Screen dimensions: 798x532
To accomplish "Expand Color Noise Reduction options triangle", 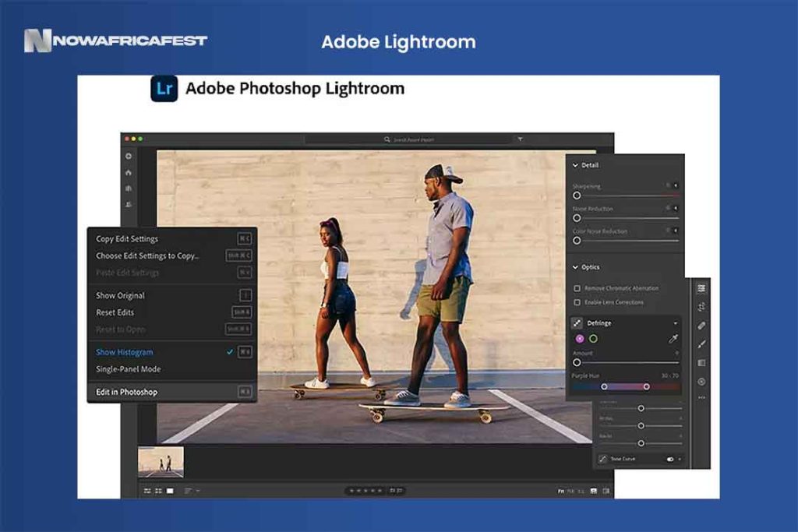I will tap(676, 231).
